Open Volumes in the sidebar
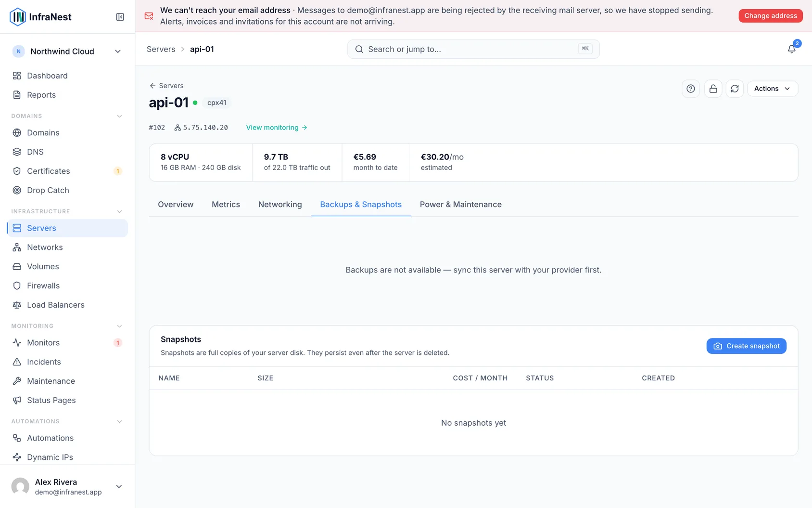812x508 pixels. 67,266
